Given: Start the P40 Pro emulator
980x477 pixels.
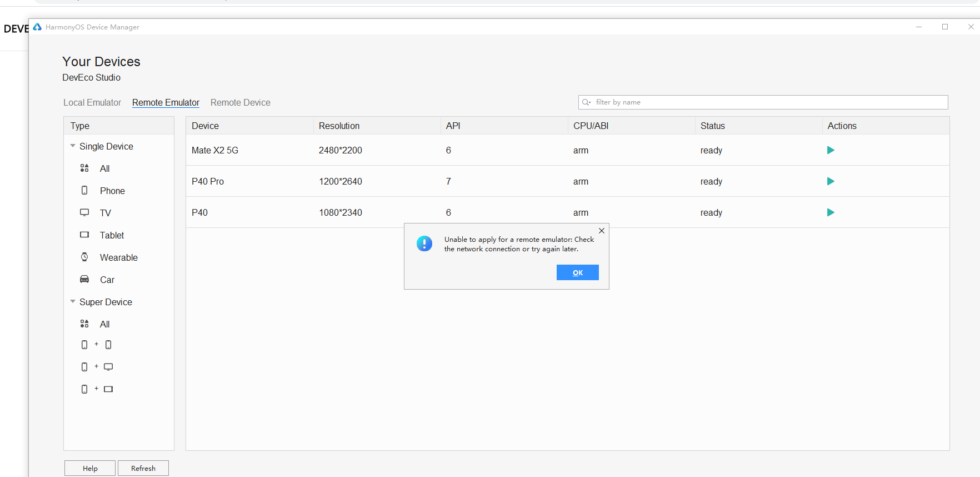Looking at the screenshot, I should coord(831,181).
